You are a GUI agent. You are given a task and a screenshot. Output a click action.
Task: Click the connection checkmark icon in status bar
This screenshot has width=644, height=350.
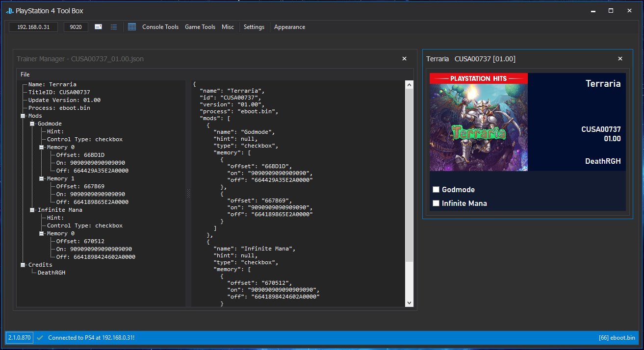coord(41,338)
